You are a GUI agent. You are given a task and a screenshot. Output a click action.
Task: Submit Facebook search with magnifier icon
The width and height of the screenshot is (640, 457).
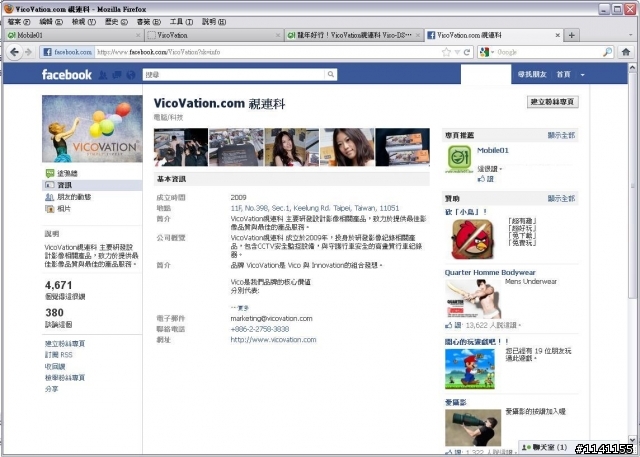(x=331, y=74)
